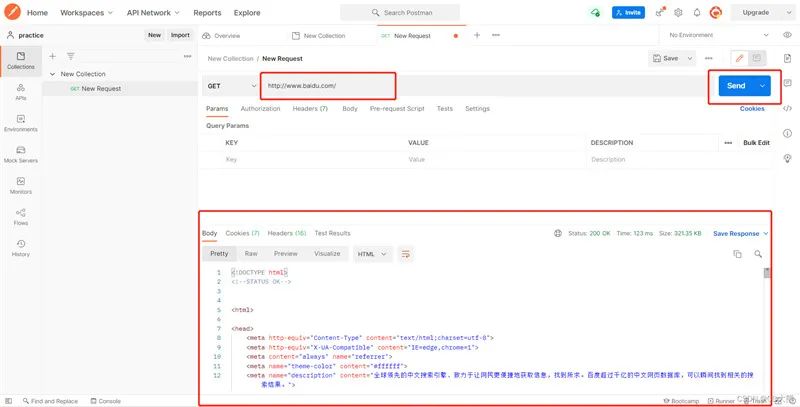This screenshot has height=407, width=800.
Task: Click the network globe icon near Status
Action: tap(558, 233)
